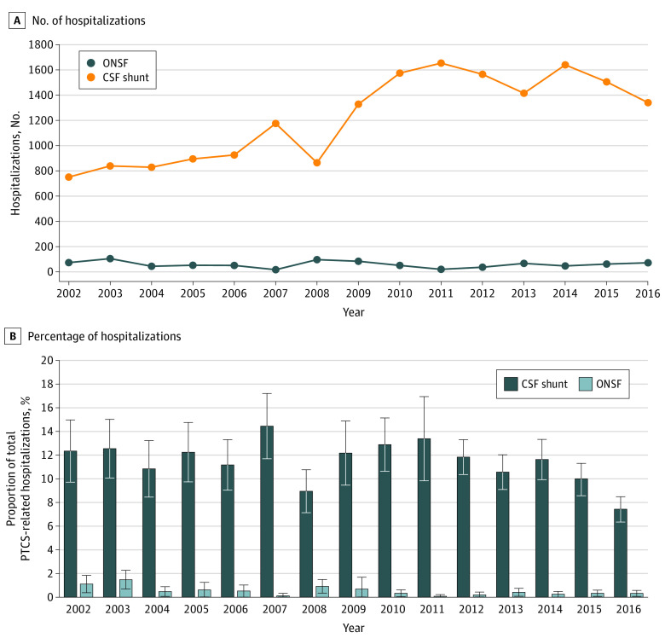This screenshot has width=665, height=644.
Task: Click the CSF shunt 2016 data point
Action: pos(648,102)
